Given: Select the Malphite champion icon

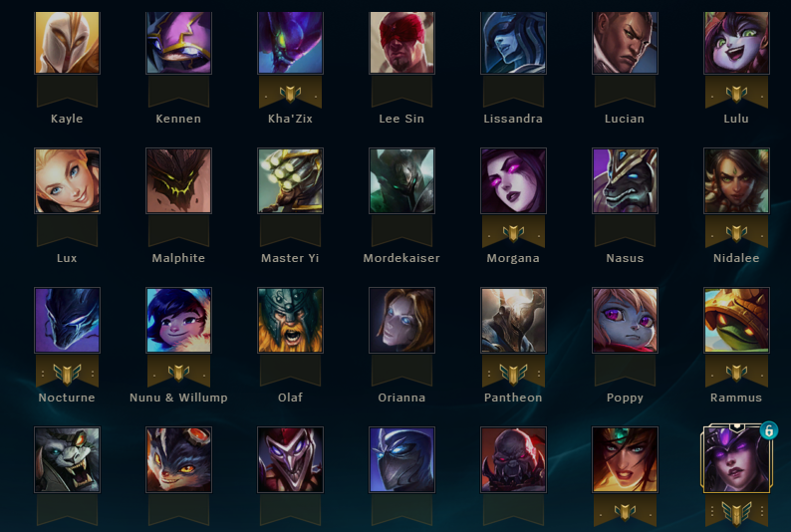Looking at the screenshot, I should click(x=178, y=180).
